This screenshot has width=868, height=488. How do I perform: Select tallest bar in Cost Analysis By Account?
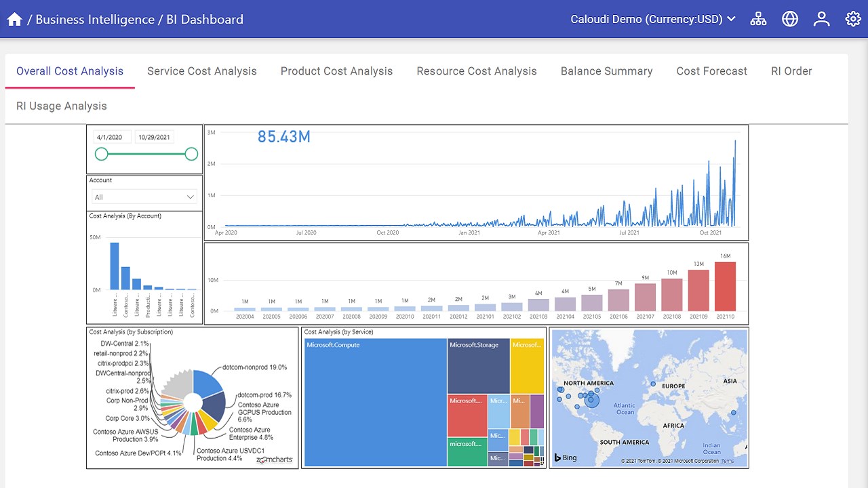click(115, 266)
